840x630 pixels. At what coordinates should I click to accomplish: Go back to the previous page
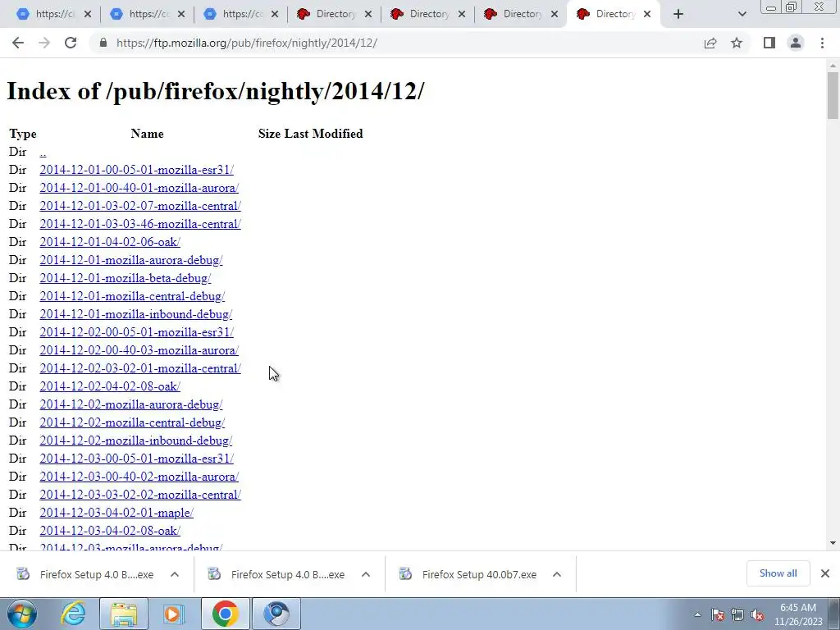click(x=18, y=43)
